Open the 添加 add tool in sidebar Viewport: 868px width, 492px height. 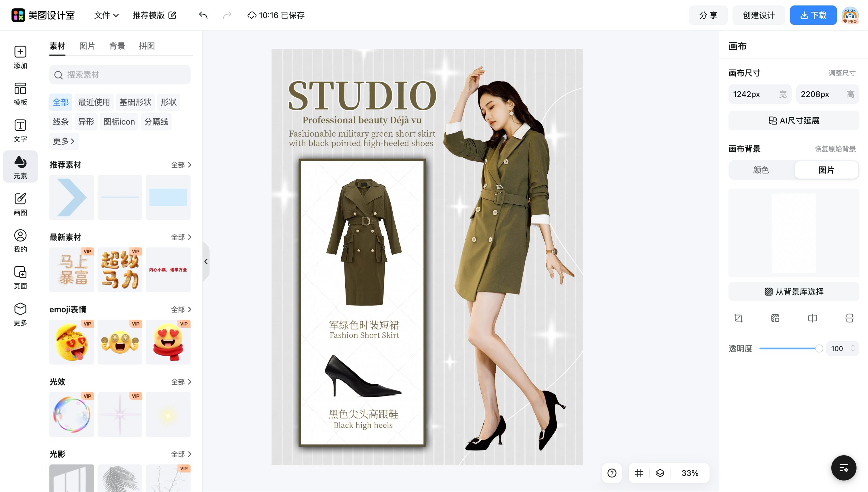coord(20,57)
